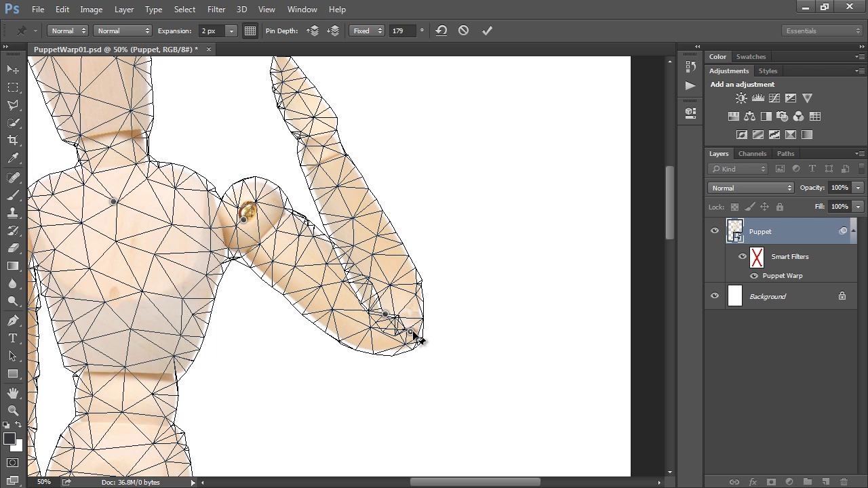
Task: Select the Type tool
Action: [13, 338]
